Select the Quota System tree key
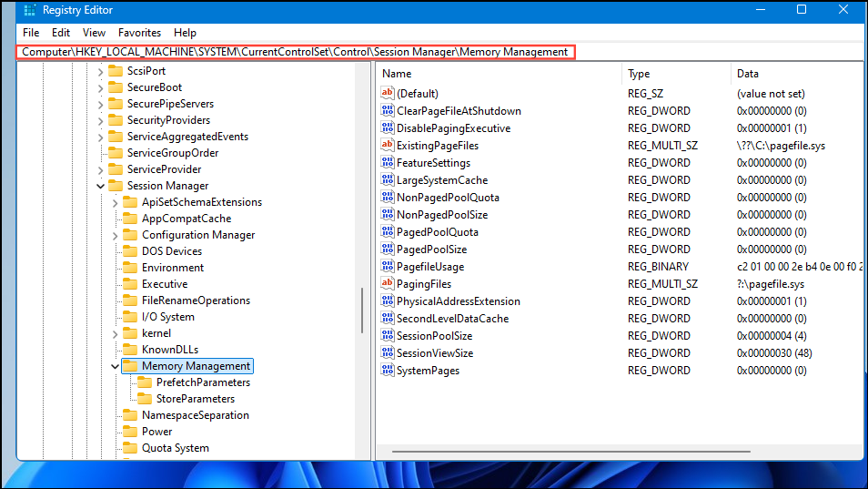 tap(175, 448)
